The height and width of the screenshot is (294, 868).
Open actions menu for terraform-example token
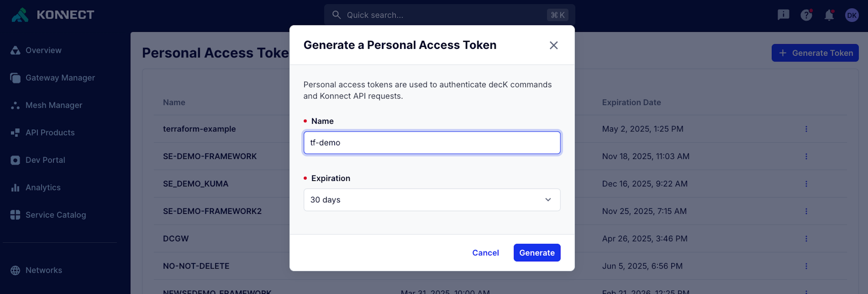[x=806, y=129]
